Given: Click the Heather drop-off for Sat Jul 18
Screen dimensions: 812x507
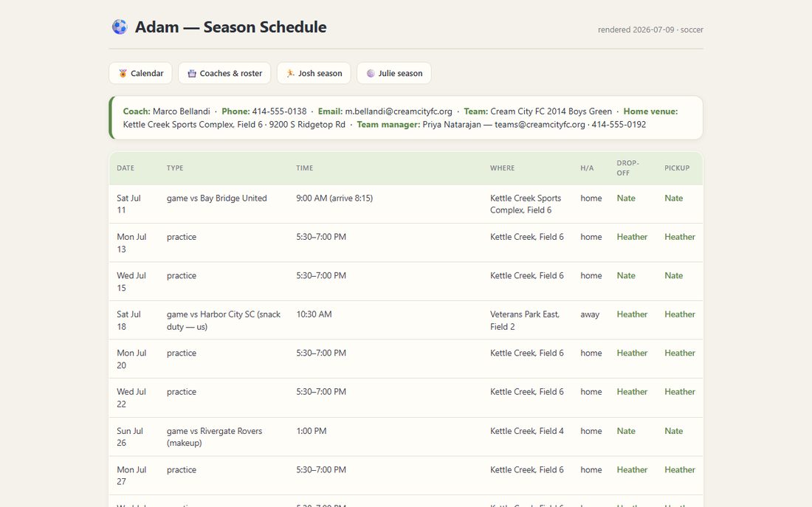Looking at the screenshot, I should pyautogui.click(x=632, y=314).
